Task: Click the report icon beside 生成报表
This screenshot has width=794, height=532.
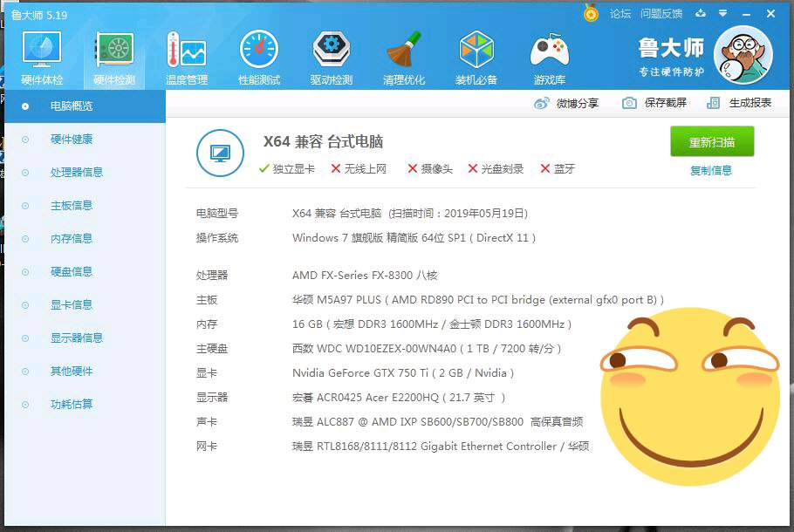Action: coord(713,103)
